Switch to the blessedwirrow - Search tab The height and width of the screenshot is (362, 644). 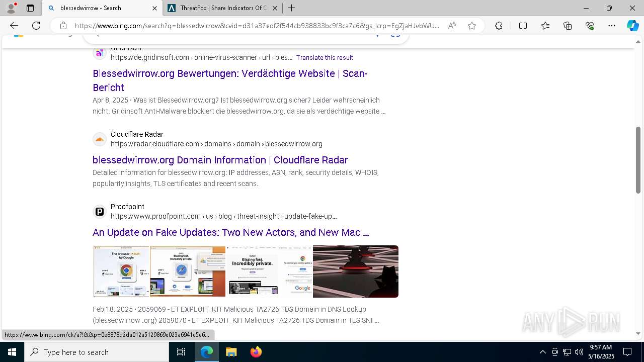tap(102, 8)
